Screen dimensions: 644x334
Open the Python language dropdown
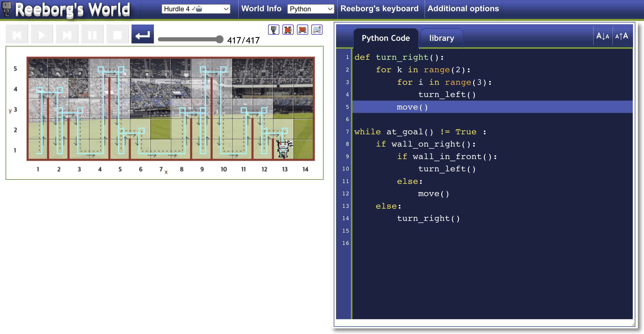[310, 9]
